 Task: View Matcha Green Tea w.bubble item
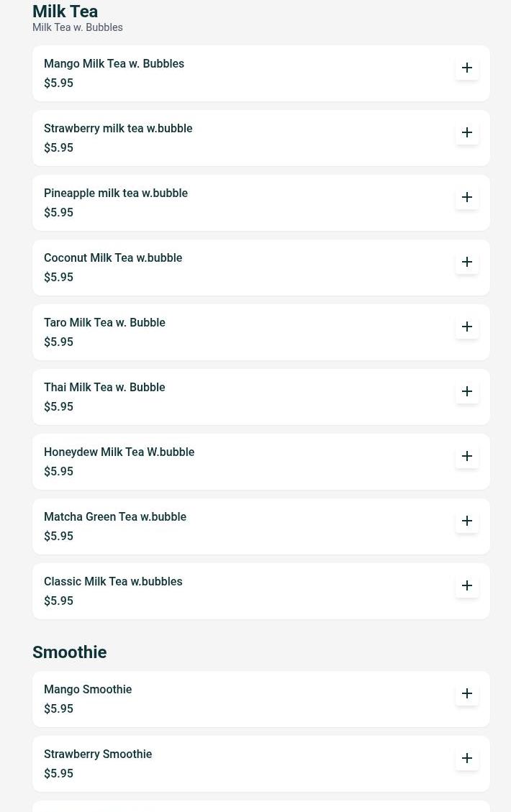(115, 516)
